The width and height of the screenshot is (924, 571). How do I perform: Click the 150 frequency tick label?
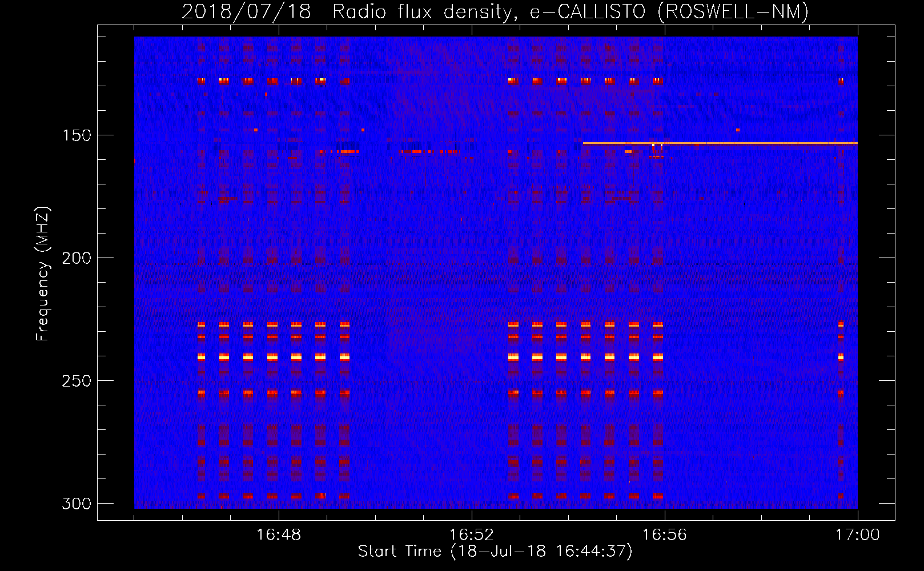click(77, 135)
